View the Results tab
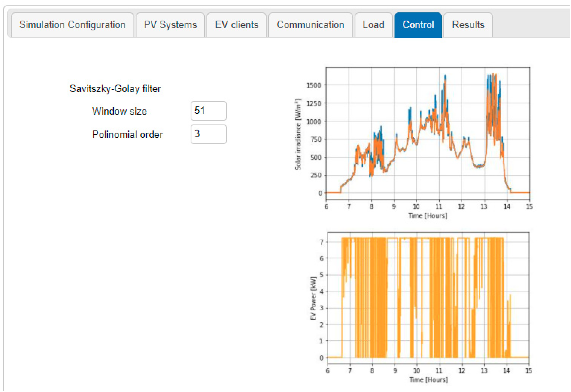This screenshot has height=392, width=571. pos(468,25)
